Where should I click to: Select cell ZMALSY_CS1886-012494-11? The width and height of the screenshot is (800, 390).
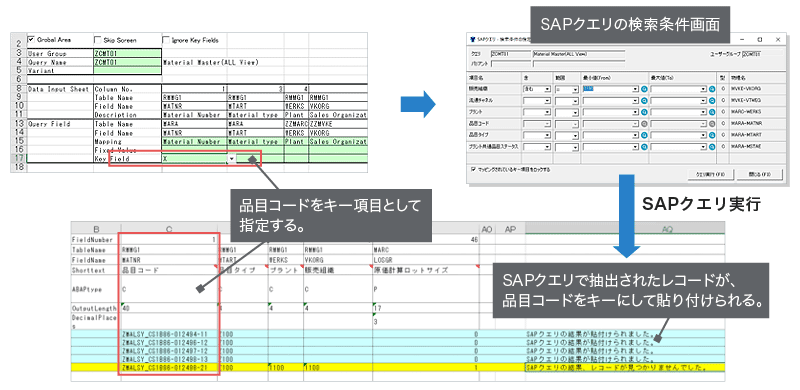point(169,334)
